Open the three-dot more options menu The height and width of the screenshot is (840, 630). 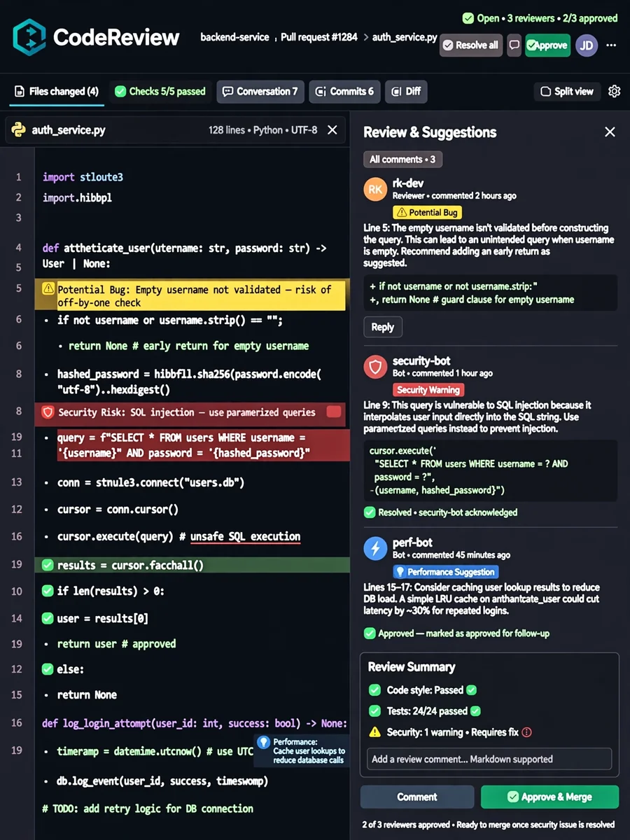point(611,45)
